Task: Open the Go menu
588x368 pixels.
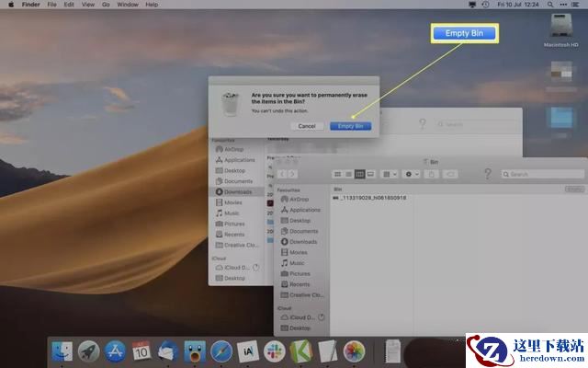Action: (107, 5)
